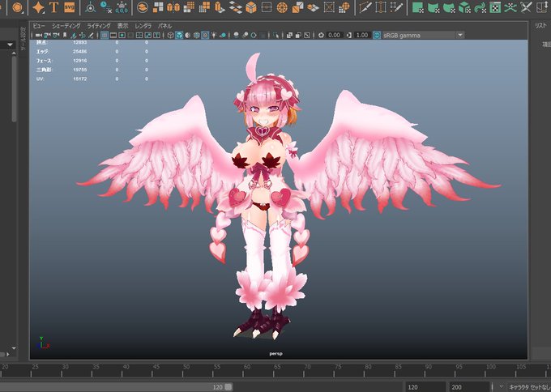Click the sRGB gamma combo box
551x392 pixels.
tap(423, 35)
